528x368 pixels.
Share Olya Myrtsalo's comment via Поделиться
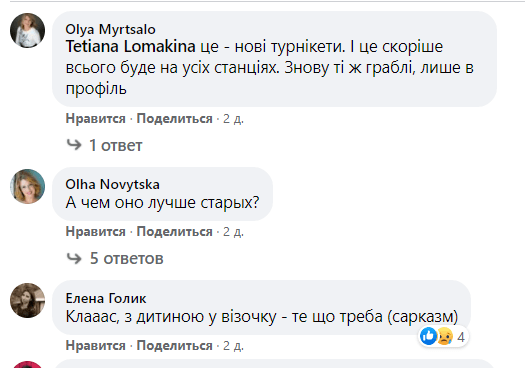[174, 119]
